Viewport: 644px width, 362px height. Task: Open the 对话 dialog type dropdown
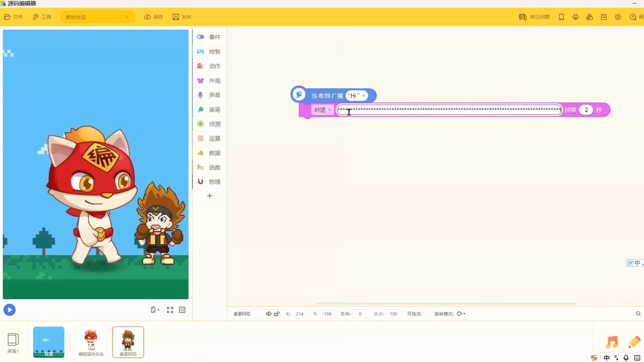tap(322, 110)
